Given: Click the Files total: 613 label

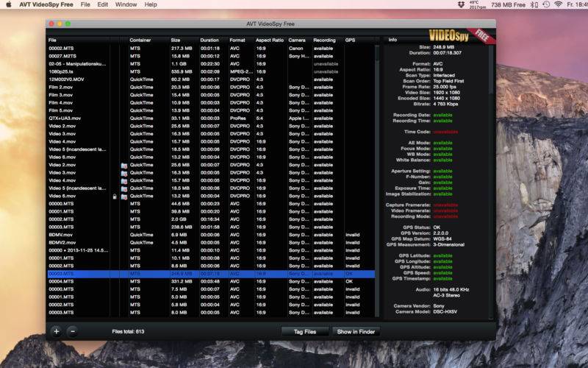Looking at the screenshot, I should click(128, 332).
